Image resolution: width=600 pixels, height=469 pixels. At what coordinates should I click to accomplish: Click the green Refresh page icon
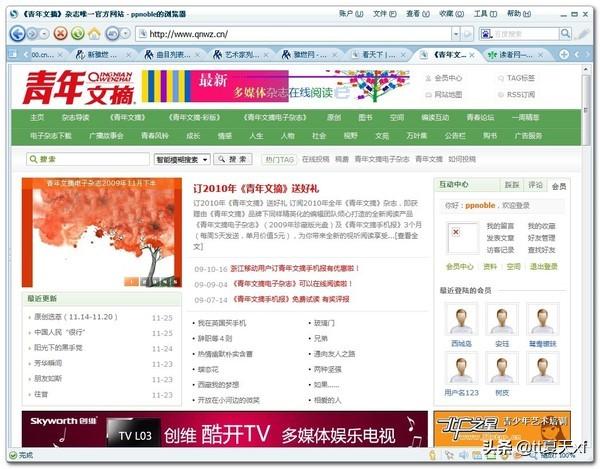tap(78, 34)
